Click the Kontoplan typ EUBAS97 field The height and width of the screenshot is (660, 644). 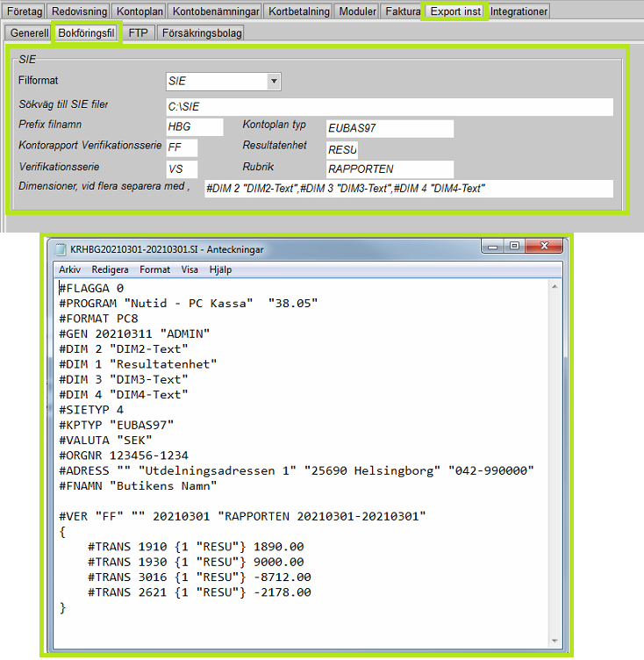pos(389,128)
